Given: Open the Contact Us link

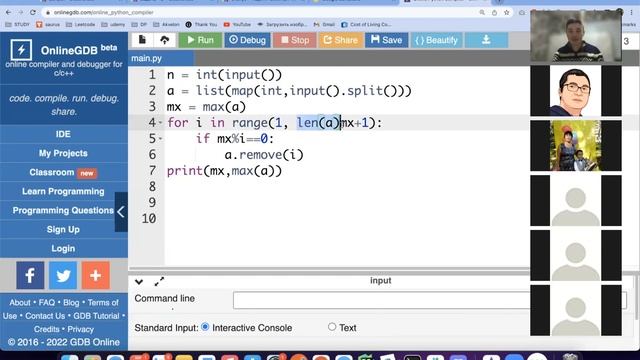Looking at the screenshot, I should [x=45, y=316].
